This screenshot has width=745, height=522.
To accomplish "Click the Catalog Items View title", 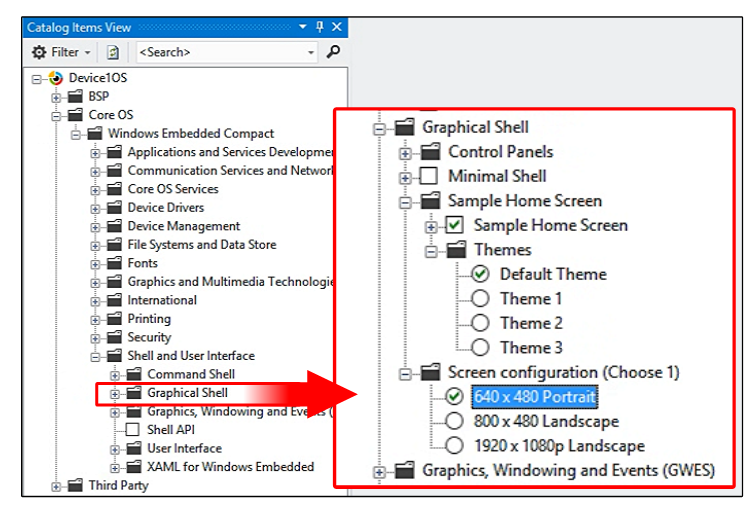I will coord(79,28).
